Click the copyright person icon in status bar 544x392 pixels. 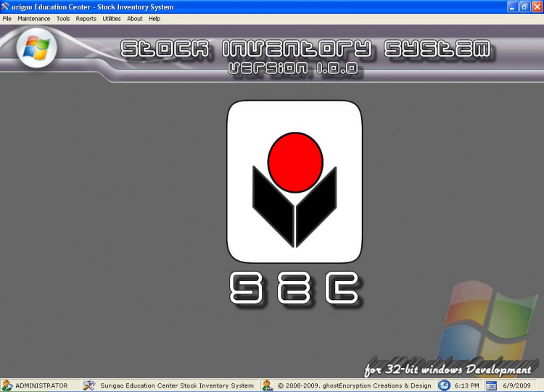[x=267, y=385]
